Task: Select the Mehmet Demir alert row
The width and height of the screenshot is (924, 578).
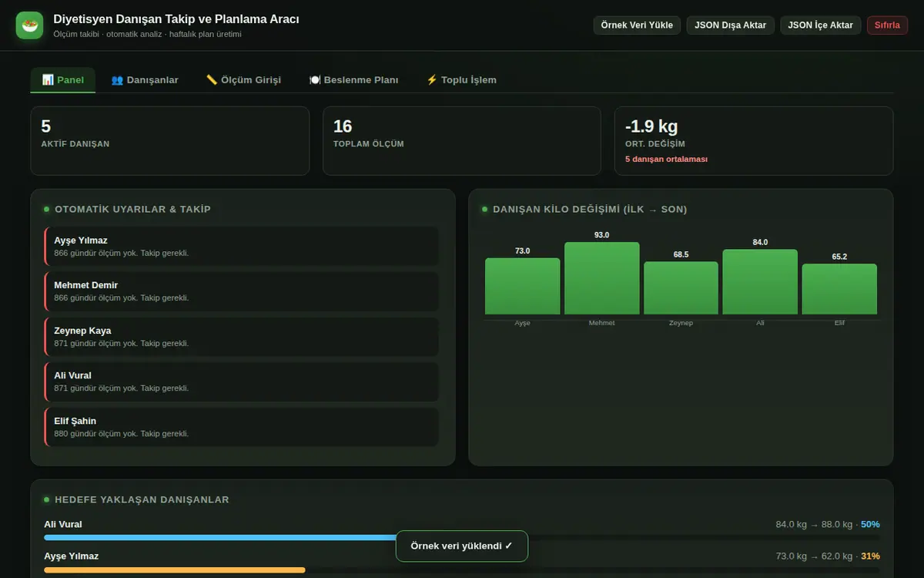Action: click(x=241, y=291)
